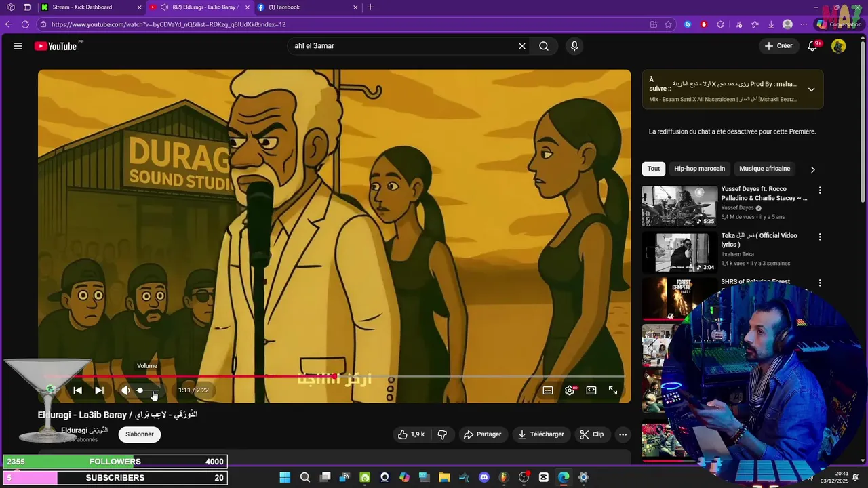Toggle subtitles in the player
Screen dimensions: 868x488
[x=548, y=390]
